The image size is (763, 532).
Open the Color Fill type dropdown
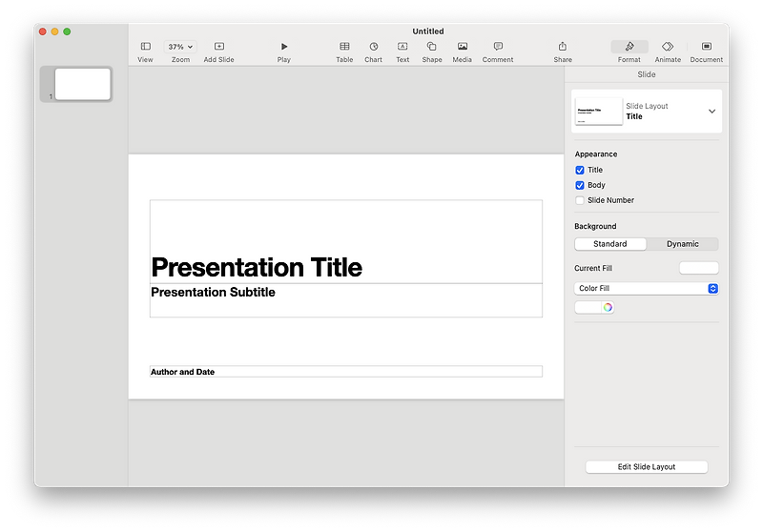point(647,288)
